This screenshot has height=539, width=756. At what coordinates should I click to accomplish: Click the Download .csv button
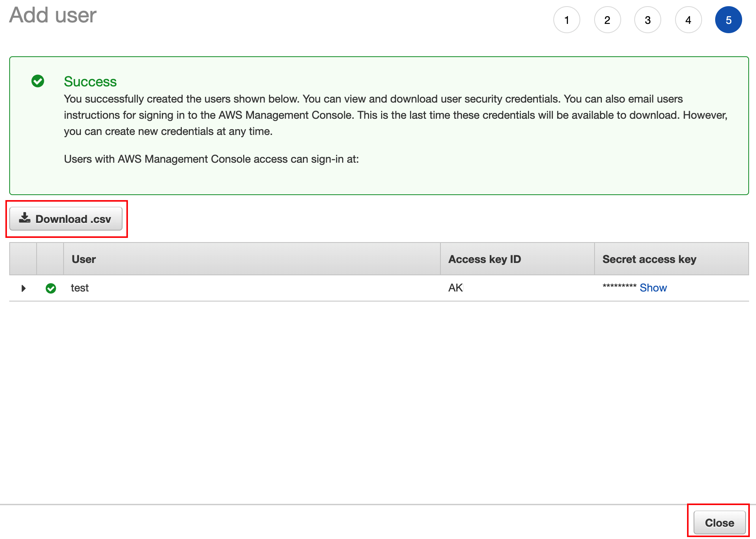[66, 219]
